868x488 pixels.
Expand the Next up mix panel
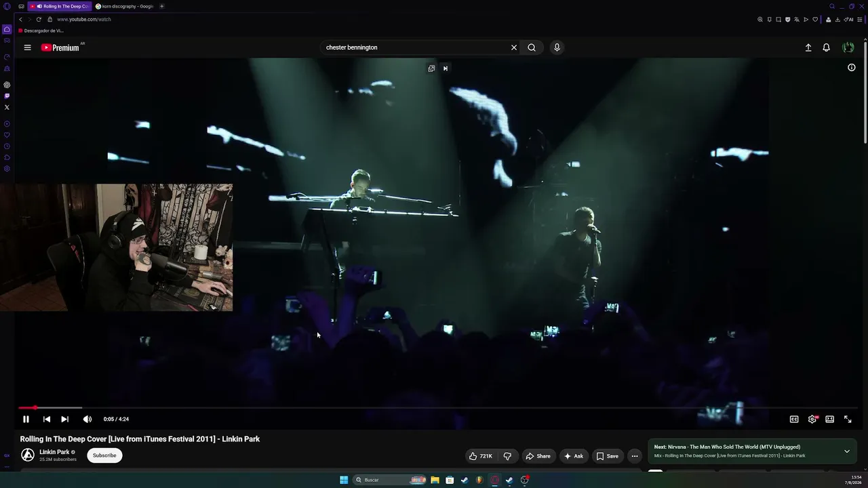(847, 451)
